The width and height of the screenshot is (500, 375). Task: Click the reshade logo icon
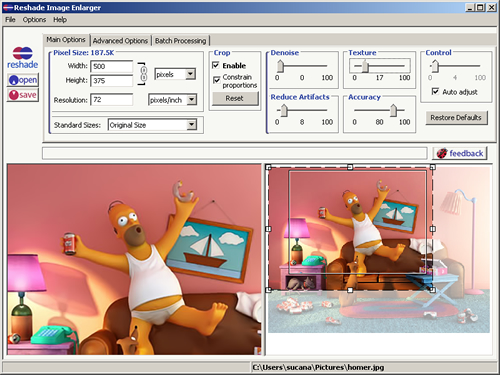tap(23, 57)
